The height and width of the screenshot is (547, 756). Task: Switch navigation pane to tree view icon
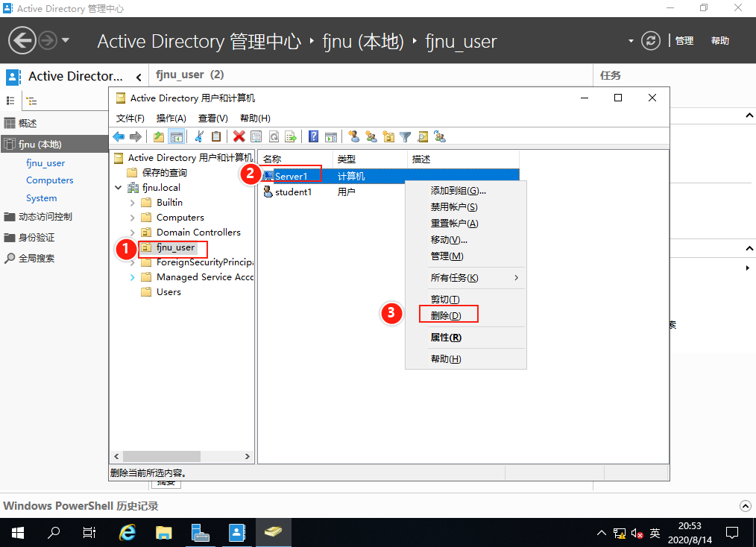[31, 101]
